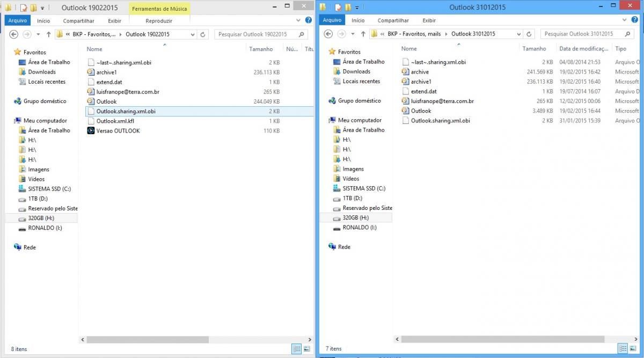Click Back arrow in right Outlook 31012015 window
This screenshot has width=644, height=358.
click(x=328, y=33)
